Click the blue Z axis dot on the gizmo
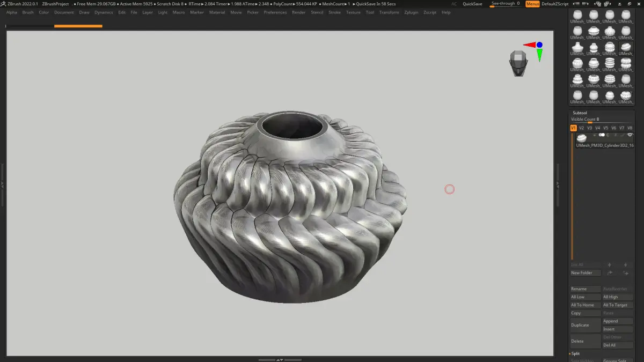644x362 pixels. pos(539,45)
